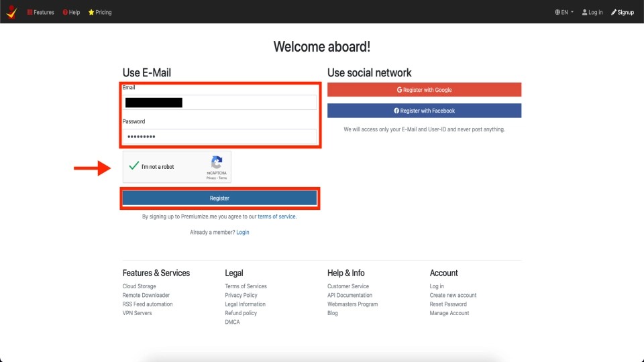The height and width of the screenshot is (362, 644).
Task: Click the Email input field
Action: (219, 102)
